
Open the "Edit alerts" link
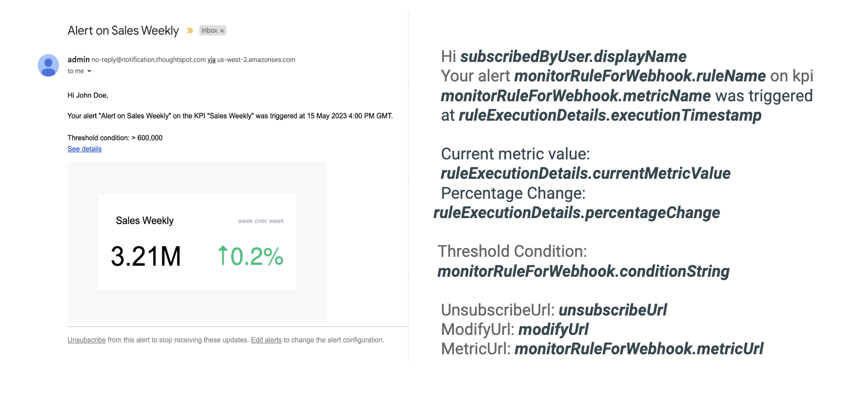(x=266, y=340)
